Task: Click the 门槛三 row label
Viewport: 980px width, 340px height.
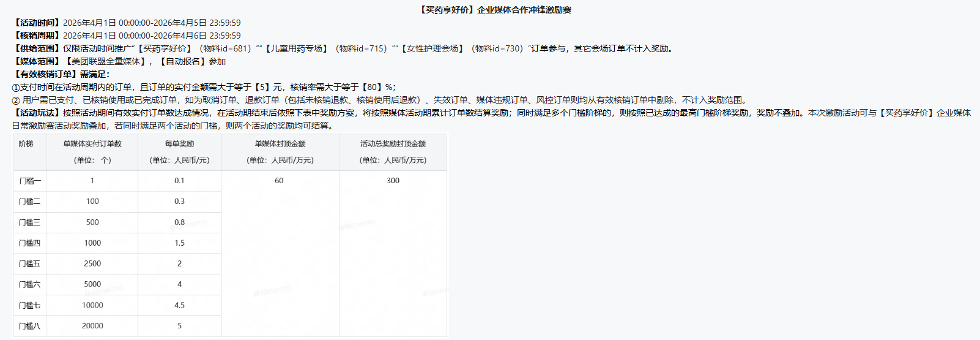Action: click(x=29, y=222)
